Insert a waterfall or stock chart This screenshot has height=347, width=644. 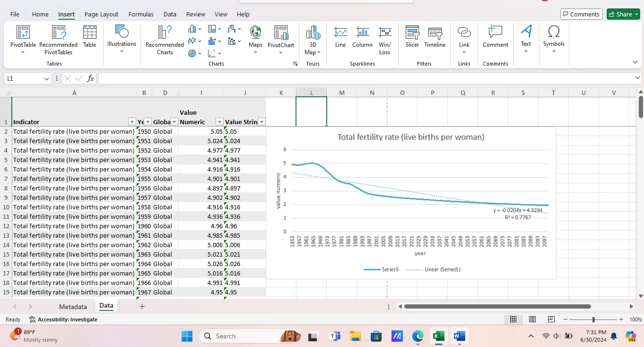tap(234, 29)
